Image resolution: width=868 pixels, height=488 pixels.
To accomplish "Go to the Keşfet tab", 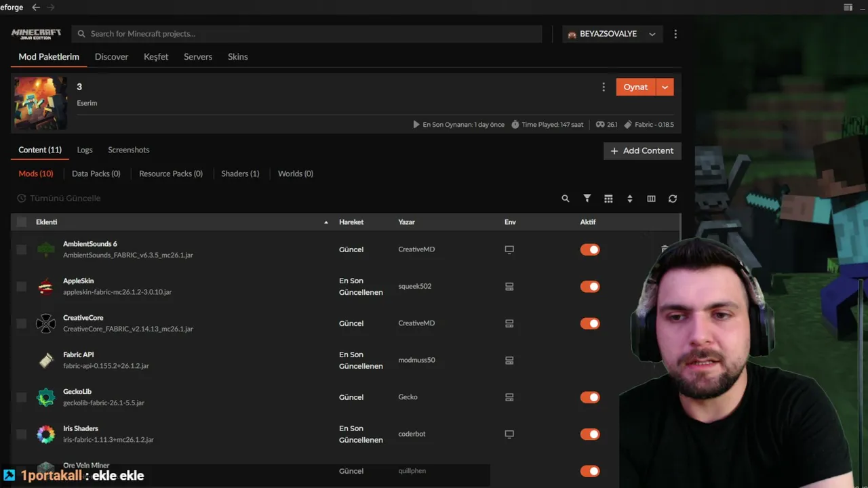I will click(156, 57).
